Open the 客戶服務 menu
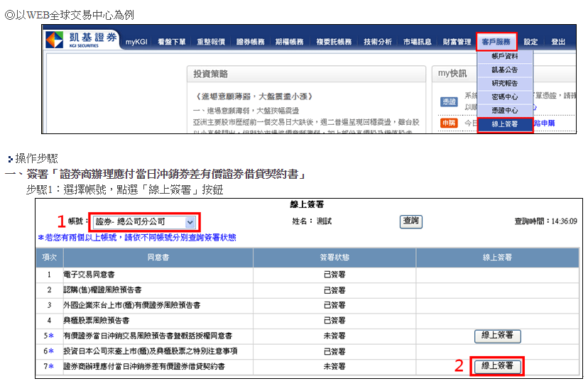Viewport: 588px width, 386px height. [x=496, y=42]
